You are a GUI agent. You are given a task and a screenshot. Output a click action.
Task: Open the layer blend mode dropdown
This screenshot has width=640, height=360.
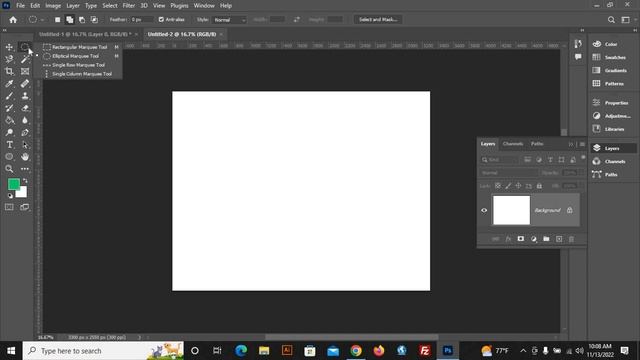tap(509, 173)
